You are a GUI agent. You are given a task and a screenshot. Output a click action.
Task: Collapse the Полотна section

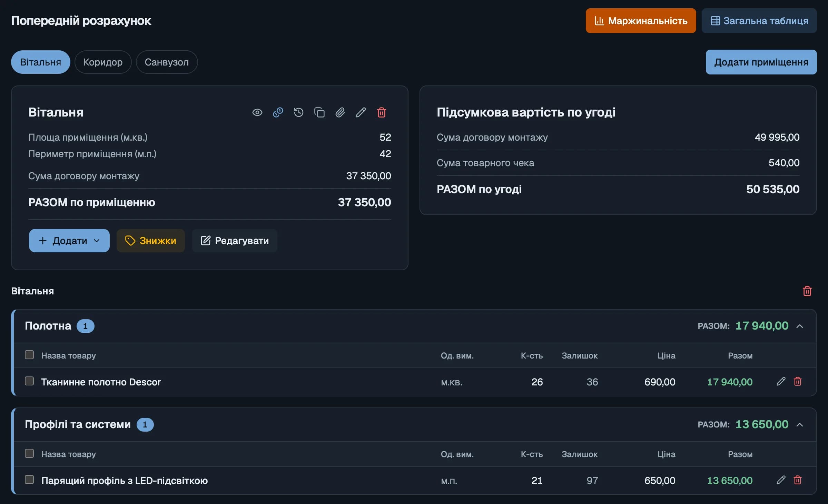click(x=800, y=326)
